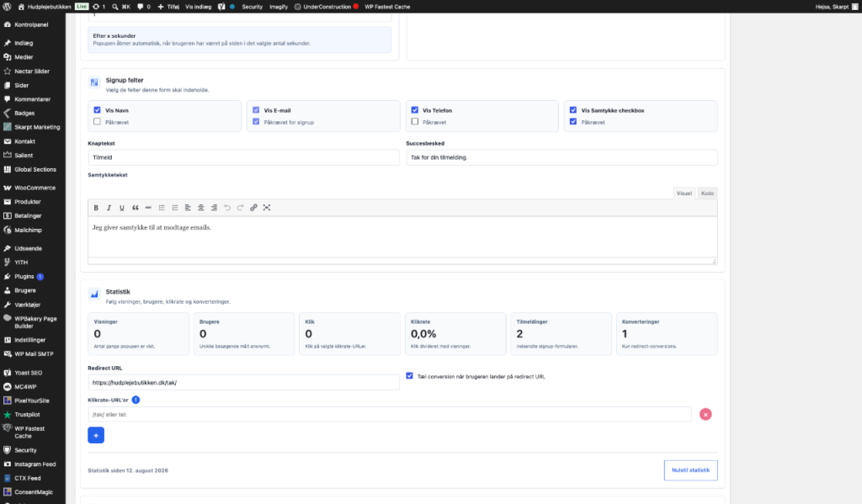Open Produkter in the sidebar
The height and width of the screenshot is (504, 862).
pyautogui.click(x=28, y=202)
